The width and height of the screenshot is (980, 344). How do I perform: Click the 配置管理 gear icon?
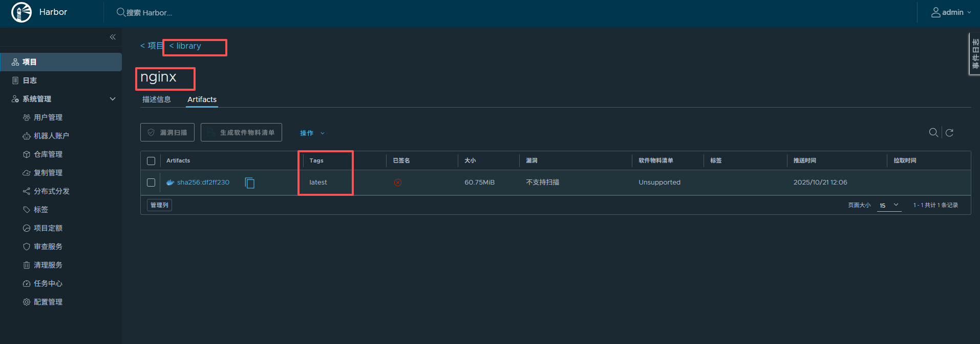pos(27,302)
